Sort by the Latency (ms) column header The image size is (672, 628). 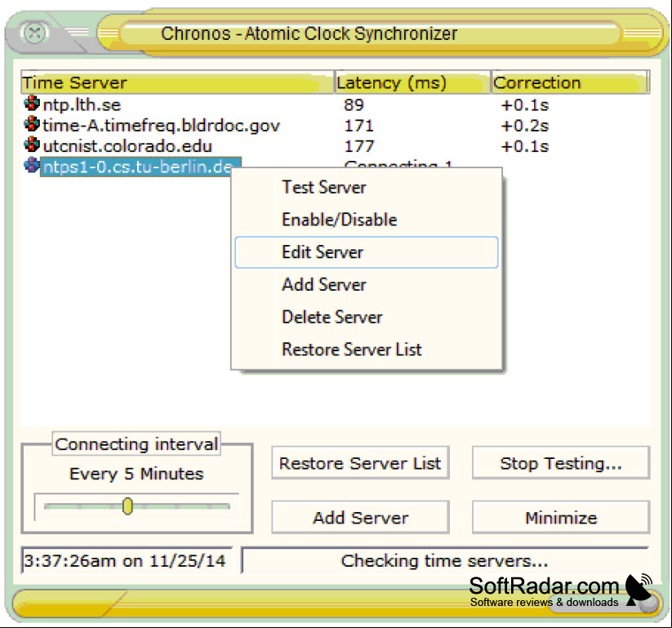(412, 82)
